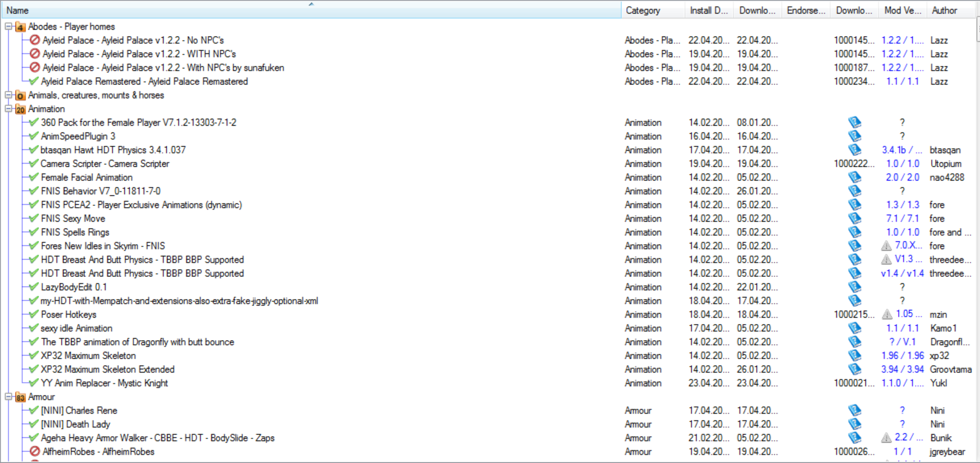Select the Camera Scripter mod row
The width and height of the screenshot is (980, 463).
click(x=105, y=163)
